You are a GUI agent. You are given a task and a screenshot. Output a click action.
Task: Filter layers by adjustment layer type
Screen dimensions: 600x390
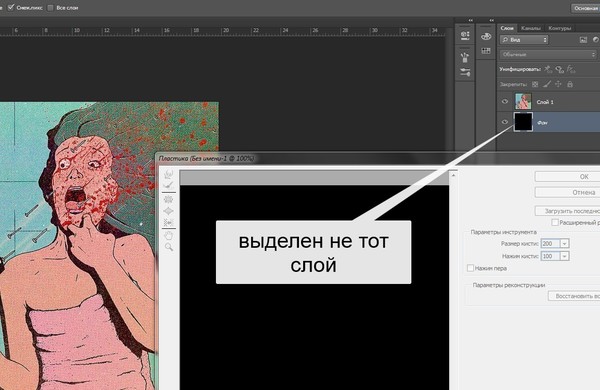tap(596, 39)
